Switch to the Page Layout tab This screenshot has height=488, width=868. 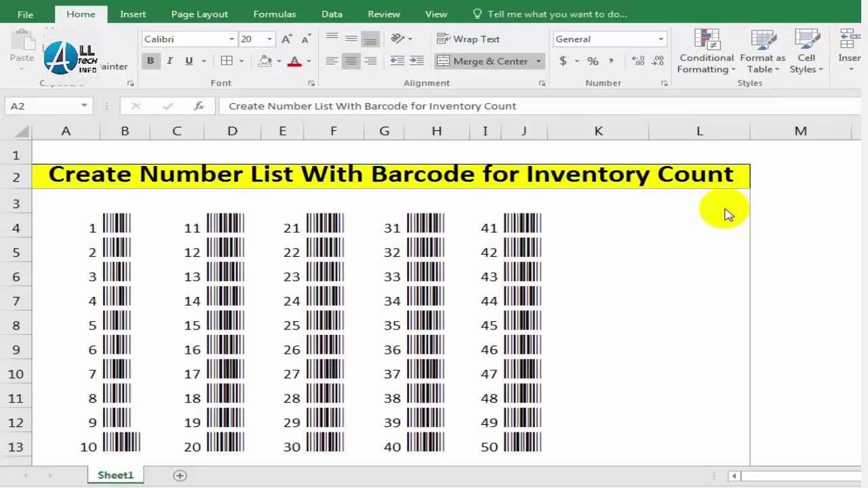coord(199,14)
